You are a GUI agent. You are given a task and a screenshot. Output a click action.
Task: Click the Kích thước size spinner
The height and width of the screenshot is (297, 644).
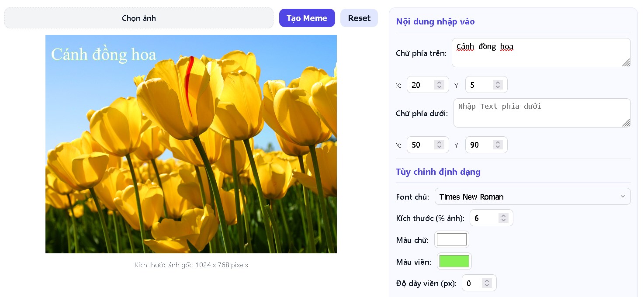503,218
